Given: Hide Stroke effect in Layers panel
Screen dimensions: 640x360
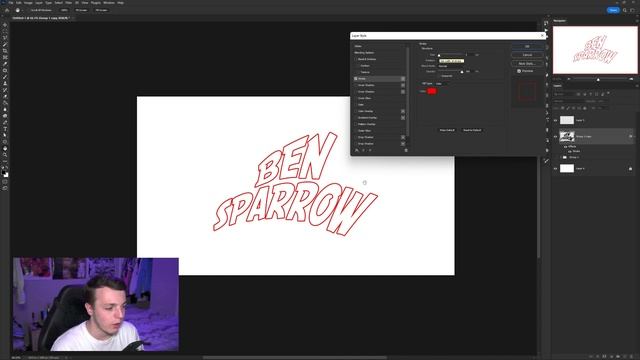Looking at the screenshot, I should pyautogui.click(x=570, y=151).
